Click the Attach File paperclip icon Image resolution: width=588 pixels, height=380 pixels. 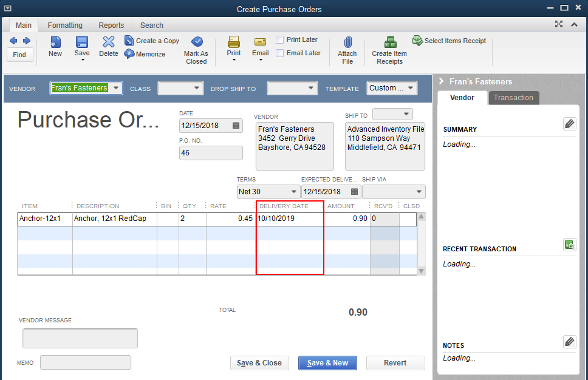pos(347,42)
